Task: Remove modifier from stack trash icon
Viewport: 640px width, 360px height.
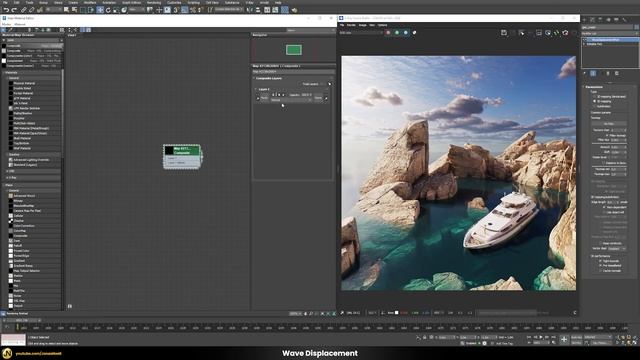Action: (x=608, y=73)
